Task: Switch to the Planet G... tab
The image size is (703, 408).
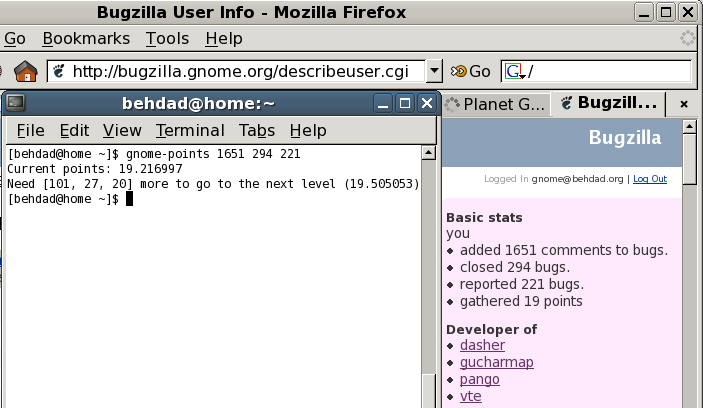Action: coord(496,104)
